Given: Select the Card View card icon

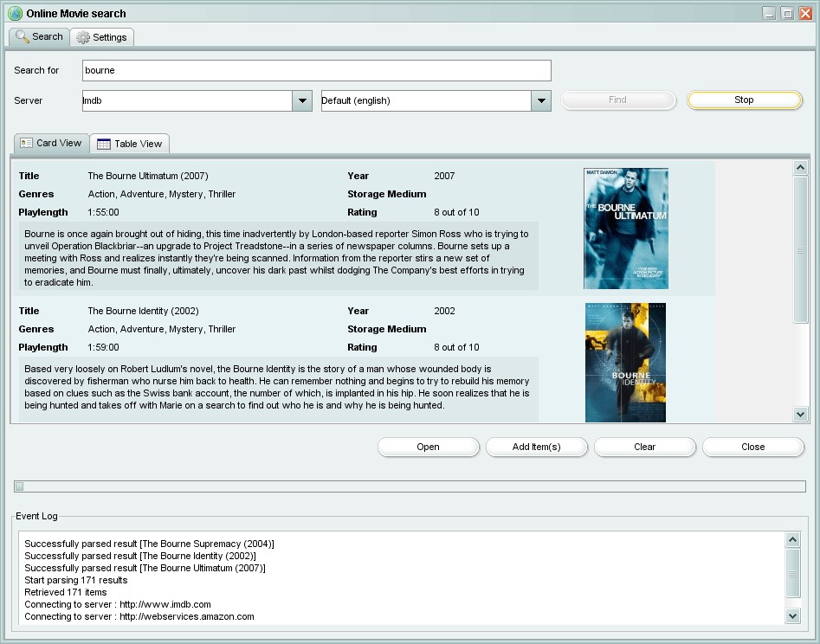Looking at the screenshot, I should (x=26, y=143).
